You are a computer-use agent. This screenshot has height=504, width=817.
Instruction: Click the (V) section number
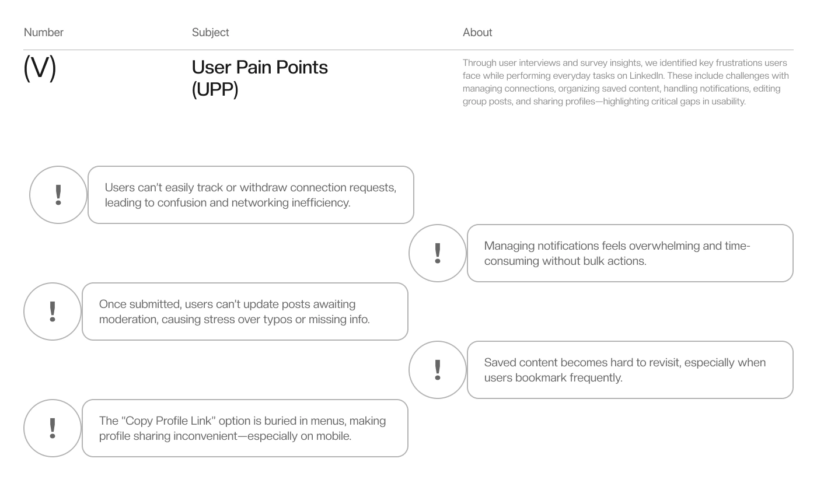[40, 68]
